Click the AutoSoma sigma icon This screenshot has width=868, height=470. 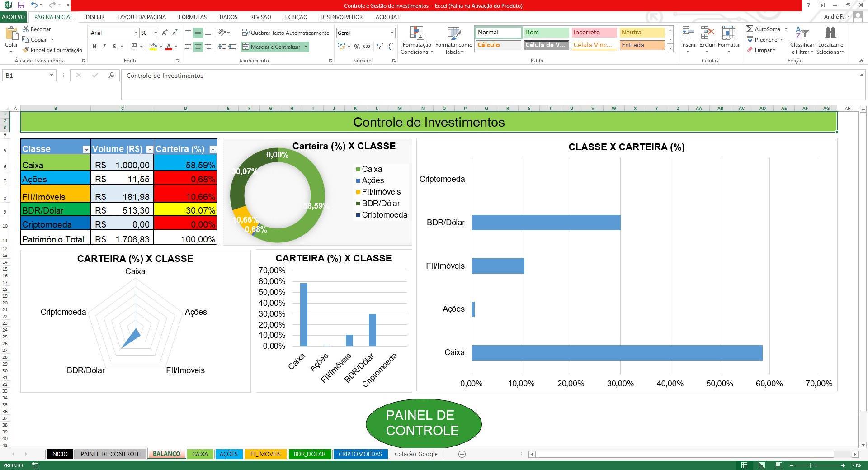click(750, 29)
